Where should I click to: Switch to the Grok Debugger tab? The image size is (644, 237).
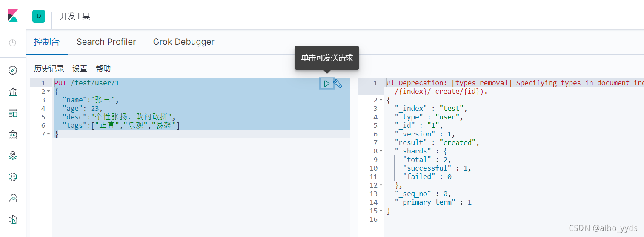tap(184, 42)
